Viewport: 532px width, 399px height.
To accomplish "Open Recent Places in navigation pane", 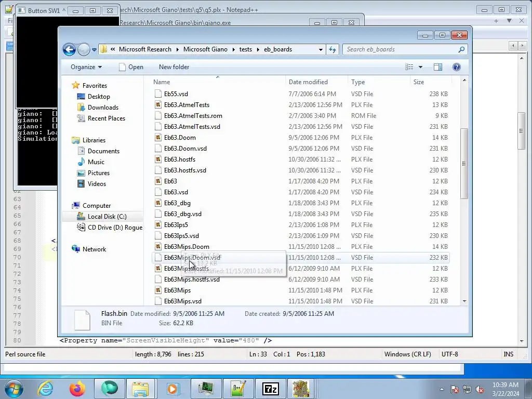I will [x=106, y=118].
